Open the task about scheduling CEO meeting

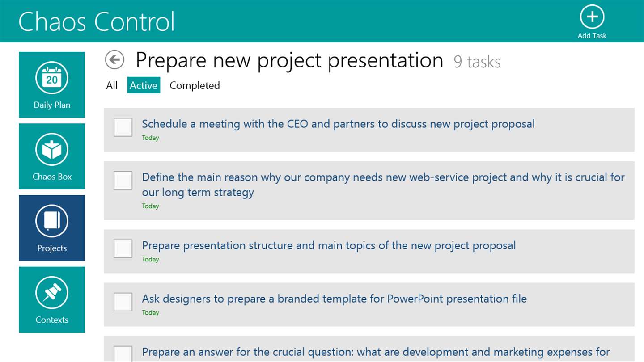(x=338, y=124)
